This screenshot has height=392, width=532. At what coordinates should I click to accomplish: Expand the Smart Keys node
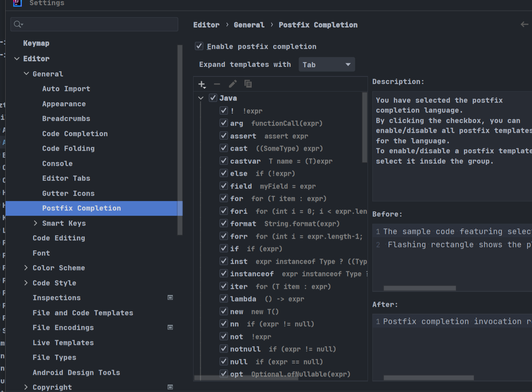pos(35,223)
